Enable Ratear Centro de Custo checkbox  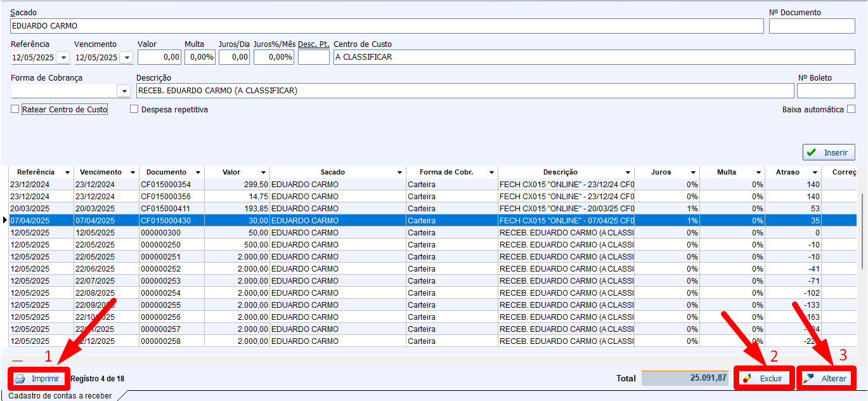15,109
